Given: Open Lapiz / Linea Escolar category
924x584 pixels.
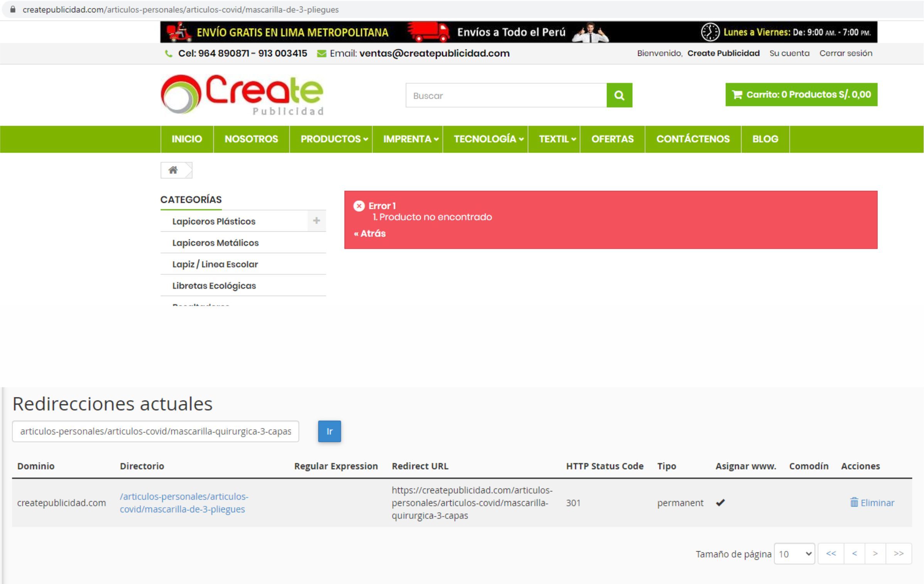Looking at the screenshot, I should [x=215, y=264].
